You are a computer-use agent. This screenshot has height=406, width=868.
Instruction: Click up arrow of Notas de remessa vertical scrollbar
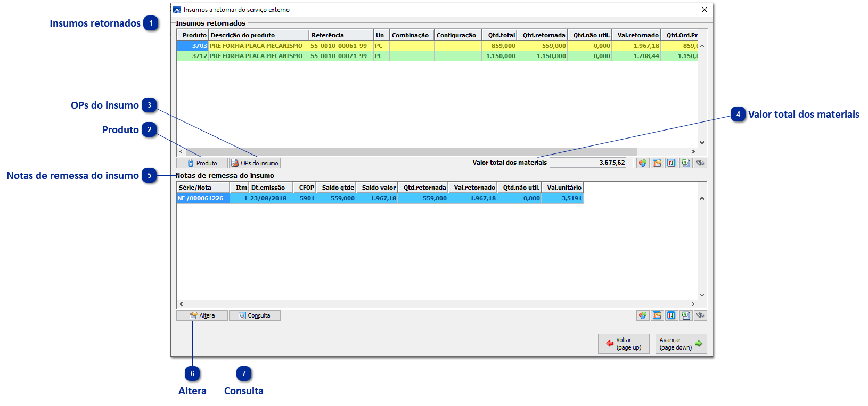click(702, 198)
